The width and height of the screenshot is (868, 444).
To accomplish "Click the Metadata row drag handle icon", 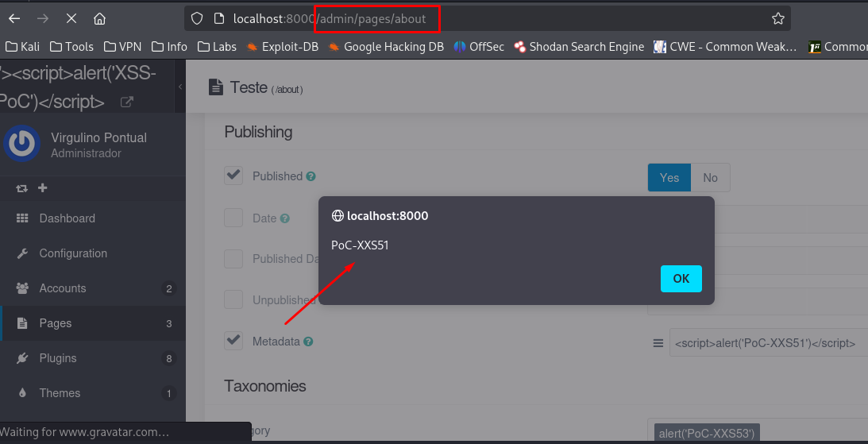I will coord(658,343).
